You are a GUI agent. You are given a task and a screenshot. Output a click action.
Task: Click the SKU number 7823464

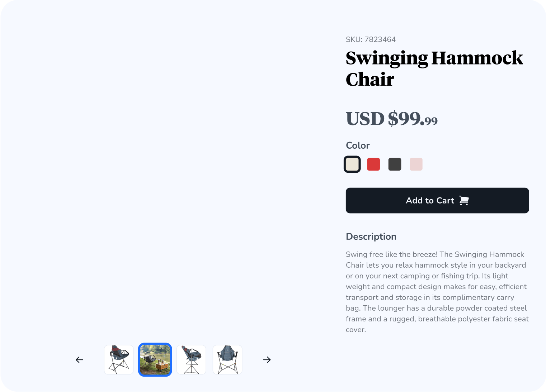[380, 39]
